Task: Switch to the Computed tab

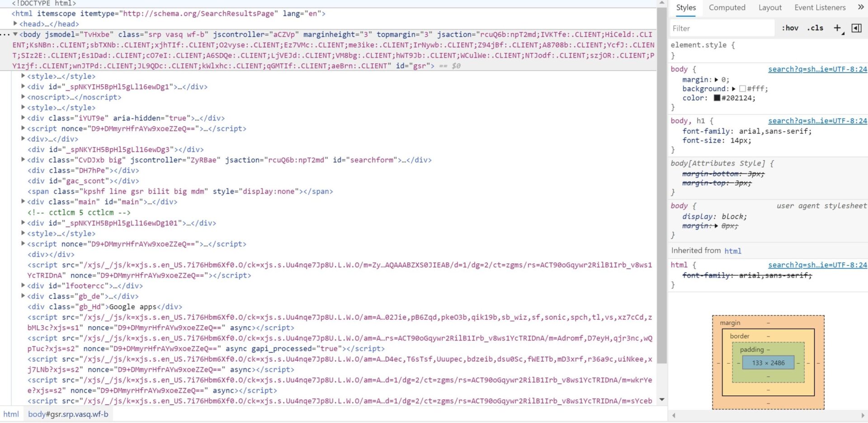Action: coord(726,7)
